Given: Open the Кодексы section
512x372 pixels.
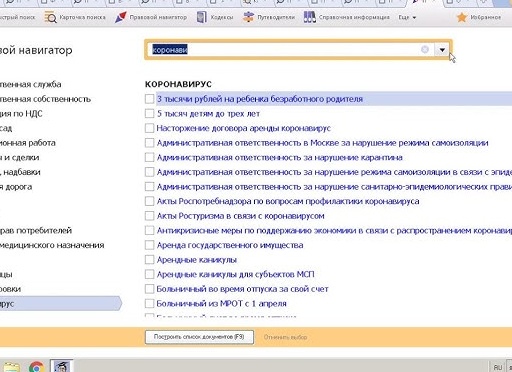Looking at the screenshot, I should (215, 17).
